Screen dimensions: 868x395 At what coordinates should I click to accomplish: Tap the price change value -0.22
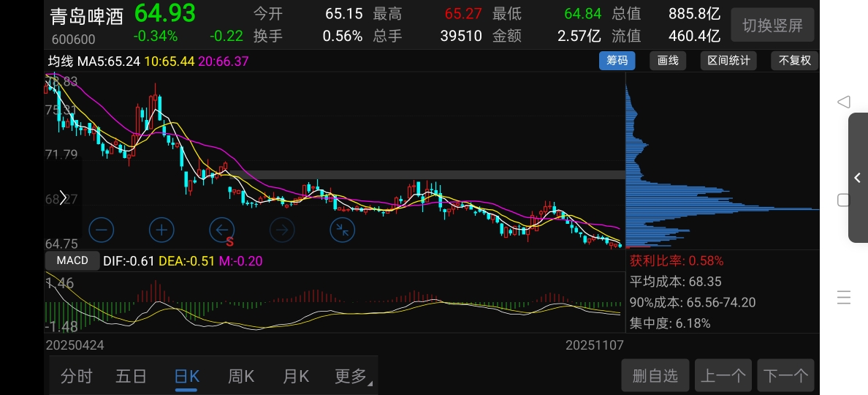tap(226, 36)
